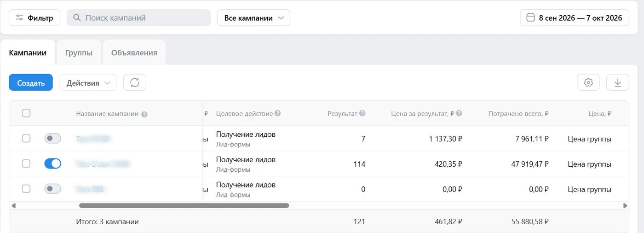
Task: Click the download export icon
Action: coord(618,83)
